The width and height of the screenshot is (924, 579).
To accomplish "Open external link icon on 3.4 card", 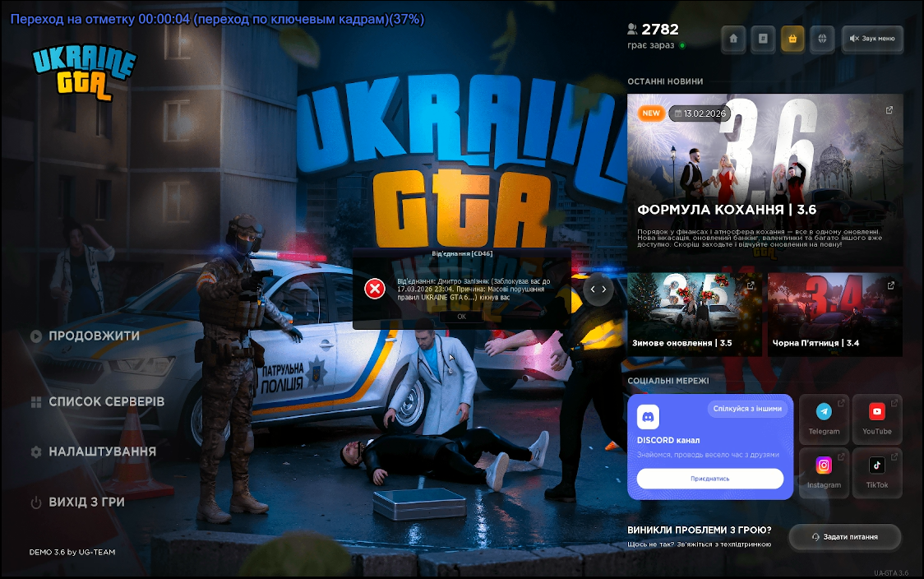I will point(890,285).
